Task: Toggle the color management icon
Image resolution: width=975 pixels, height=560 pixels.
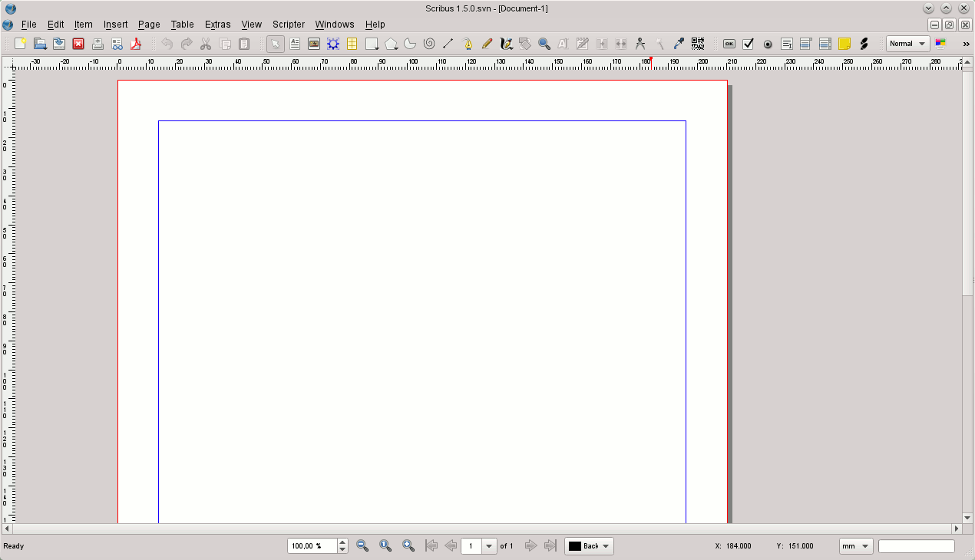Action: coord(940,44)
